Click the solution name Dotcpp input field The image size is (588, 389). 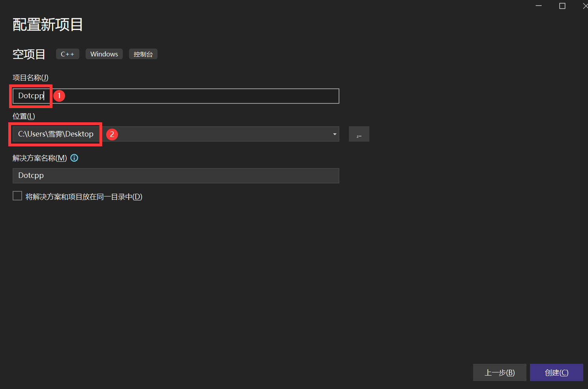pyautogui.click(x=176, y=176)
